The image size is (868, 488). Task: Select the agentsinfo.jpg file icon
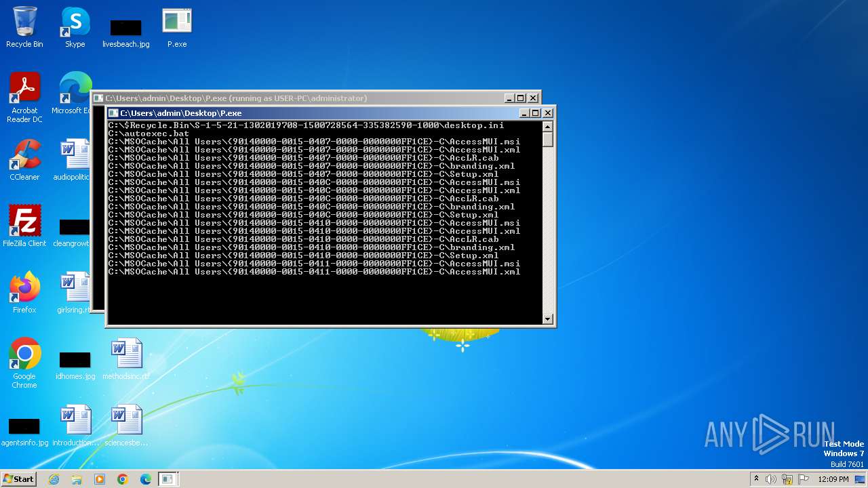[24, 431]
